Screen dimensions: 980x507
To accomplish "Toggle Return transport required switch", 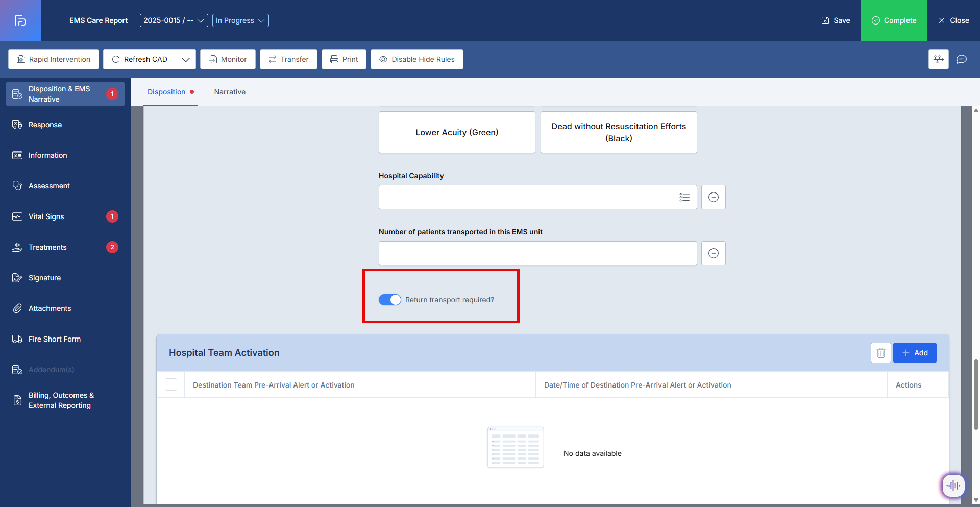I will pos(390,300).
